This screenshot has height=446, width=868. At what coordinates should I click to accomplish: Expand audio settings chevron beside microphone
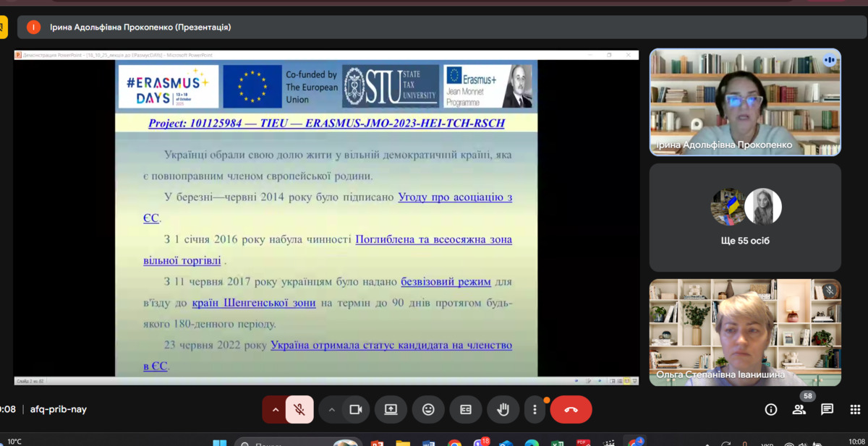tap(275, 410)
